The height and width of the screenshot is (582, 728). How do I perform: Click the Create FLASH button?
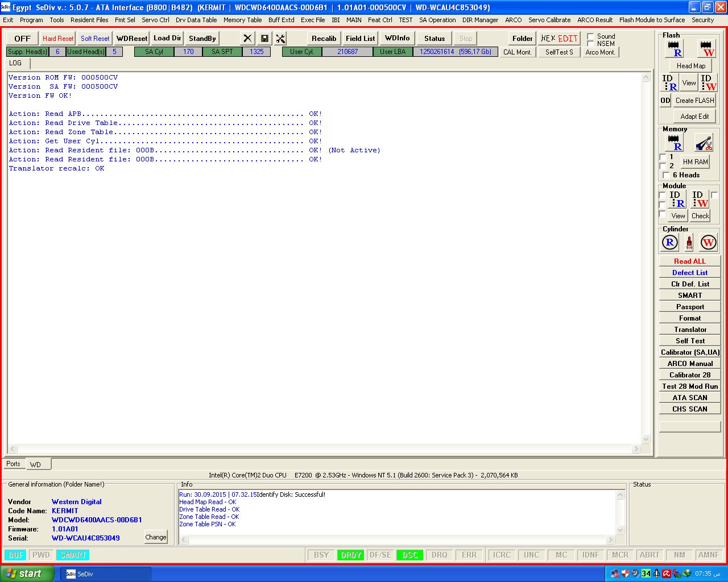(x=694, y=101)
